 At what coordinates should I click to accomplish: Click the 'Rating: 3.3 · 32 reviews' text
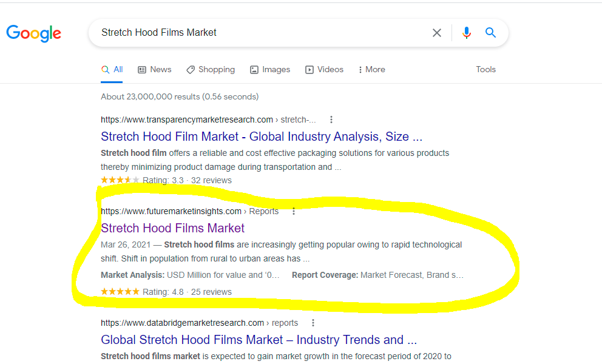tap(187, 180)
